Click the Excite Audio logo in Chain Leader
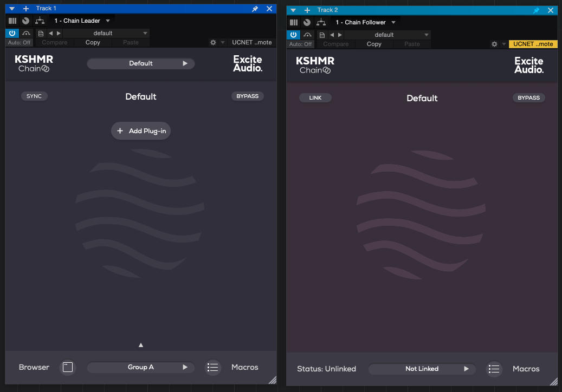This screenshot has width=562, height=392. 248,63
